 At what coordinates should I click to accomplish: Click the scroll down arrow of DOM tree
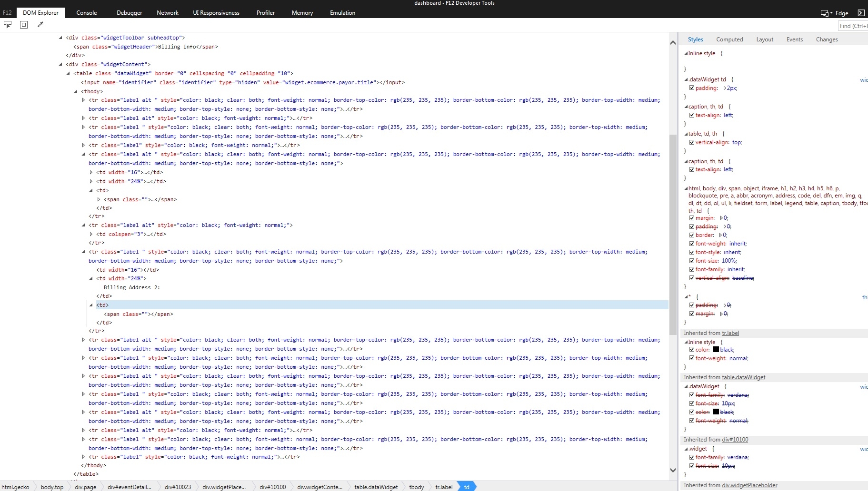(673, 470)
